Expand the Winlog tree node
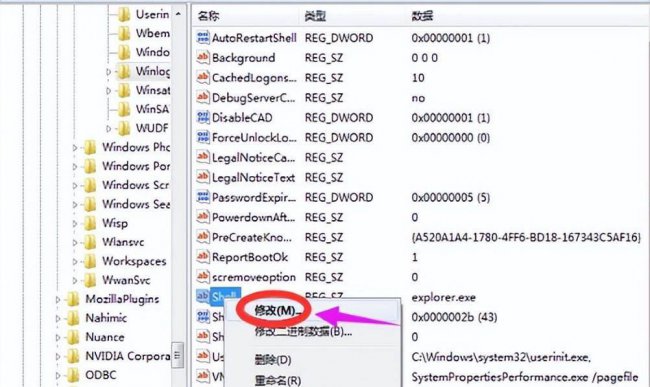The image size is (650, 387). pos(108,72)
